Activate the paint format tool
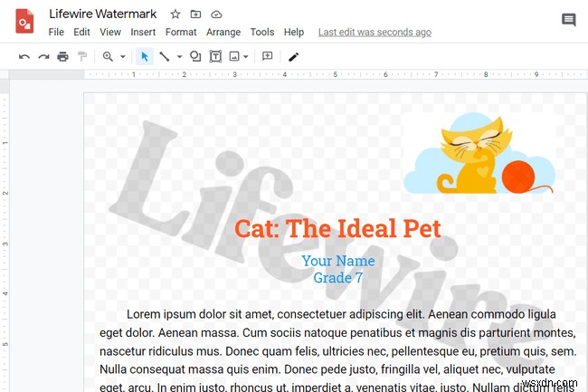 pos(82,57)
